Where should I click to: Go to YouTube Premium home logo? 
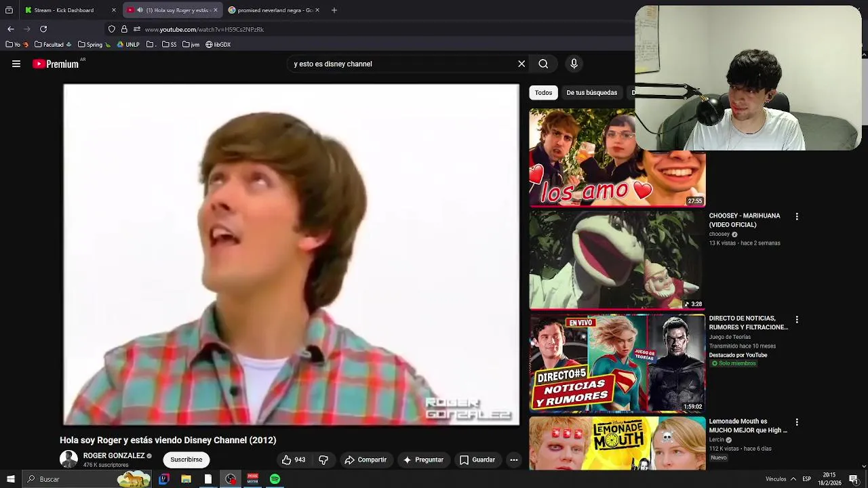[56, 64]
